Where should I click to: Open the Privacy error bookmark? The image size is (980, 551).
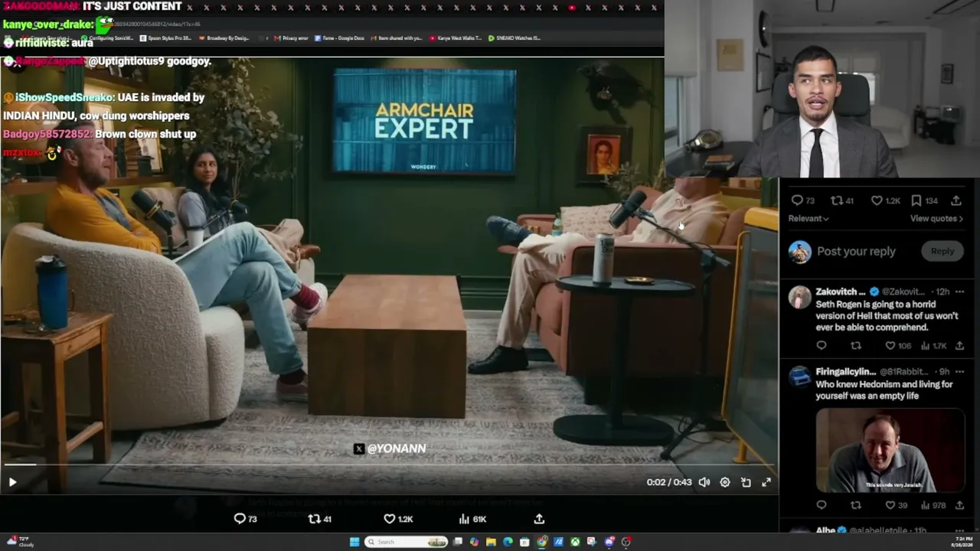[x=292, y=38]
